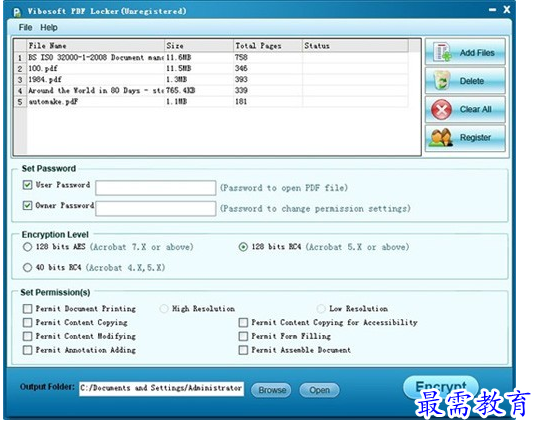This screenshot has width=539, height=435.
Task: Minimize the PDF Locker window
Action: click(492, 10)
